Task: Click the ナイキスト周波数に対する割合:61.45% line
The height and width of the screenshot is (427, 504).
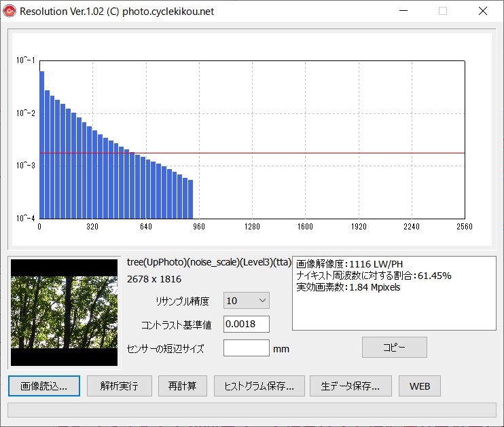Action: pos(374,276)
